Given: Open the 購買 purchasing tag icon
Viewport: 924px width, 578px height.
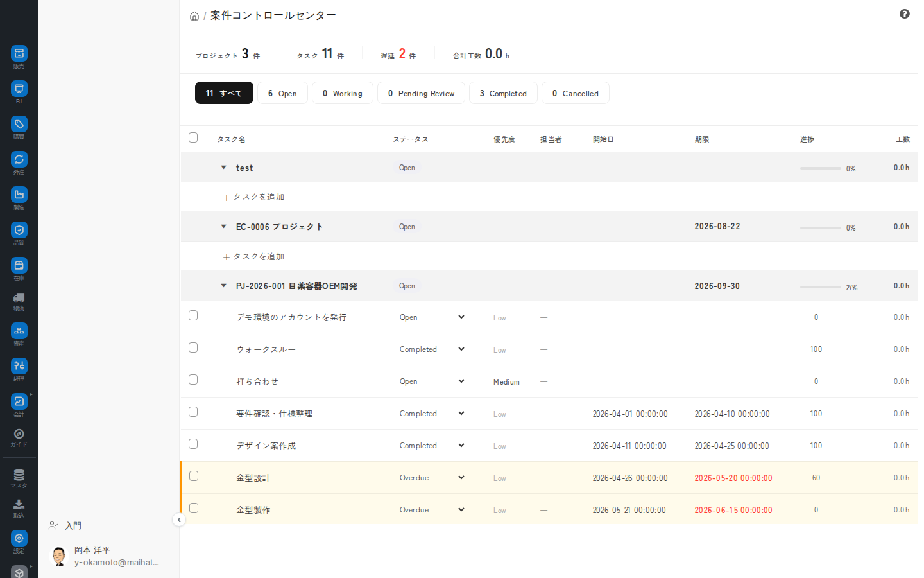Looking at the screenshot, I should pyautogui.click(x=19, y=124).
